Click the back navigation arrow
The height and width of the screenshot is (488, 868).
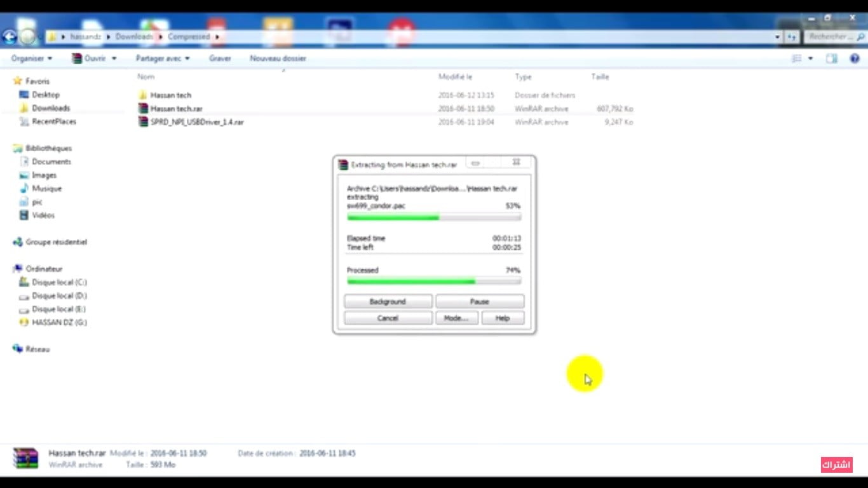coord(9,37)
